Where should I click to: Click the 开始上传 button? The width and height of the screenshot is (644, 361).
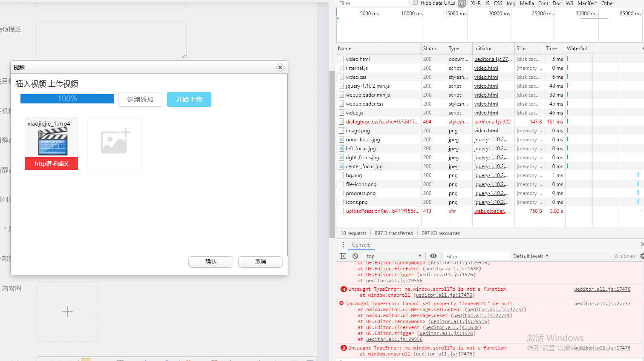[189, 100]
